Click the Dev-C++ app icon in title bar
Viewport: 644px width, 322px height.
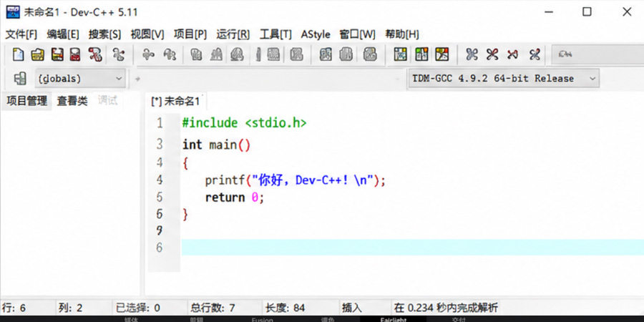pyautogui.click(x=13, y=12)
